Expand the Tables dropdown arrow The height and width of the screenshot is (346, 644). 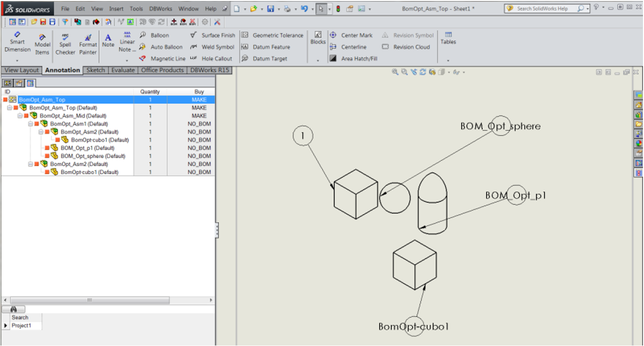(x=448, y=60)
